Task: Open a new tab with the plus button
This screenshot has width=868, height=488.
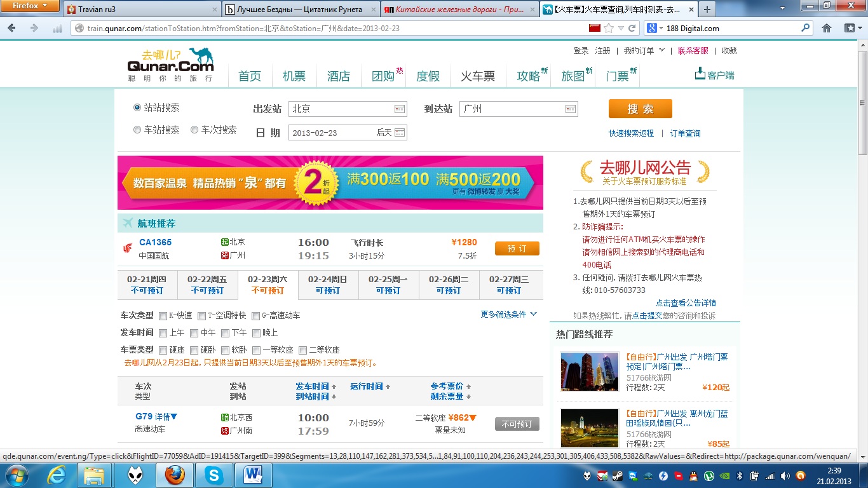Action: click(707, 10)
